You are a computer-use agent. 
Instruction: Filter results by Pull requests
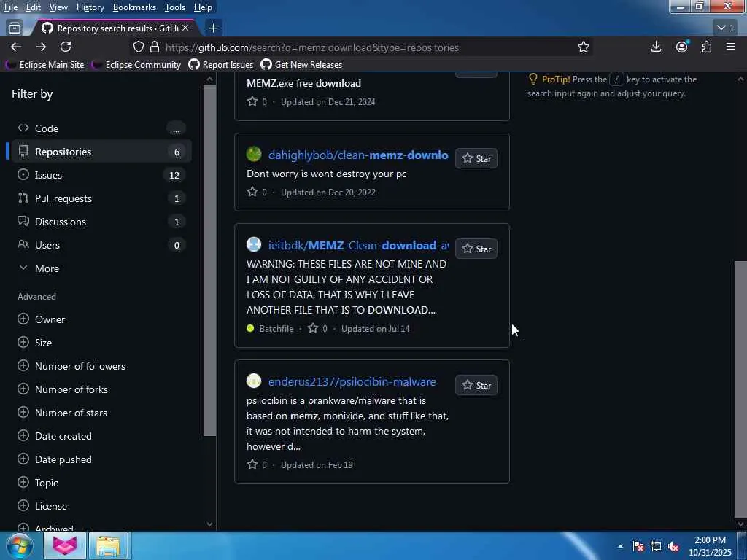click(x=101, y=198)
